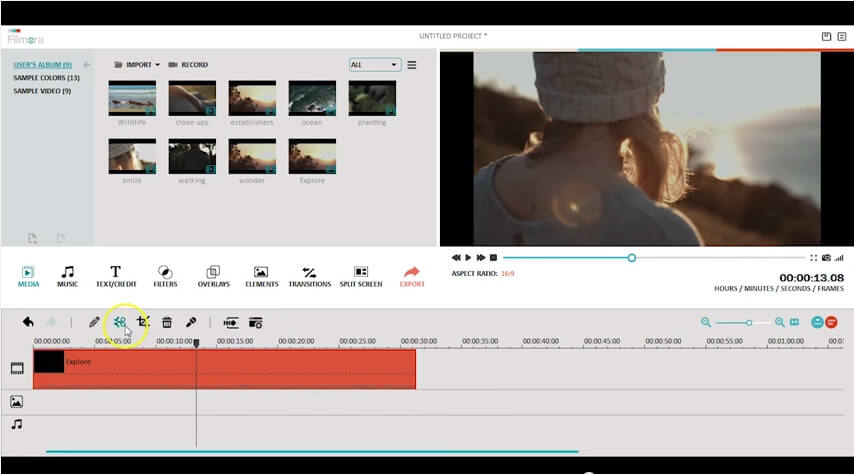The width and height of the screenshot is (854, 474).
Task: Click the timeline horizontal scrollbar
Action: coord(312,452)
